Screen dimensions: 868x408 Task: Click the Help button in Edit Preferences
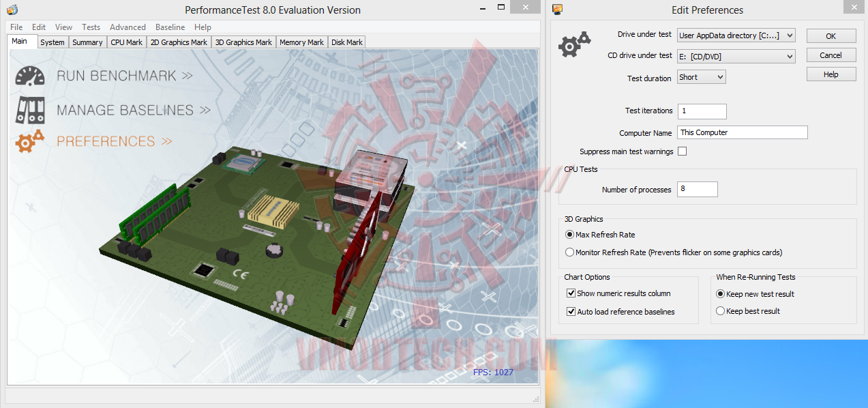(830, 74)
